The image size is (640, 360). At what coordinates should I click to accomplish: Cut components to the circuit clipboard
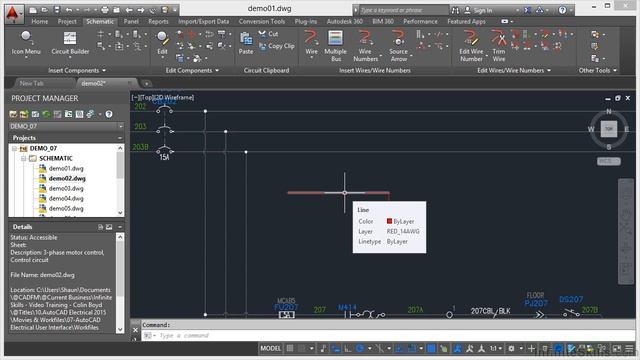[x=268, y=34]
